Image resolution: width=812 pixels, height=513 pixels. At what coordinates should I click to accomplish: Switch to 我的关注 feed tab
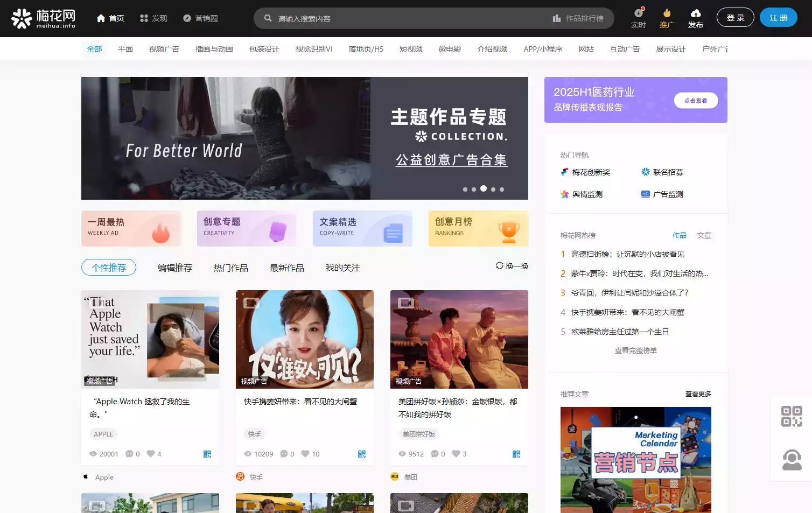(x=343, y=268)
